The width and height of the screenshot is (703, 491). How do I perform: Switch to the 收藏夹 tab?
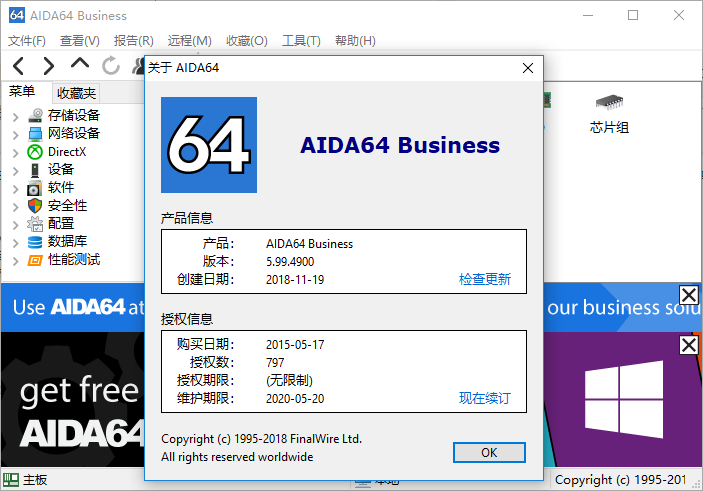pos(76,93)
